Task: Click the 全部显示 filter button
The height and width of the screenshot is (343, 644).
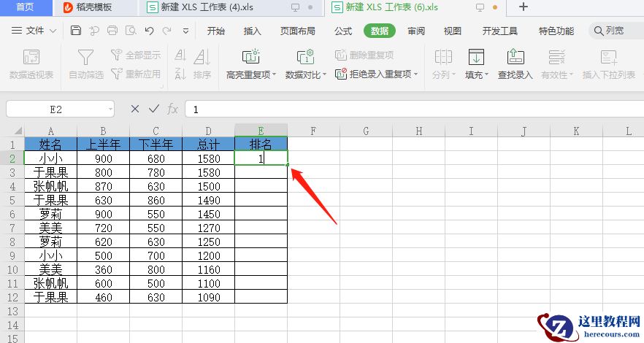Action: click(136, 55)
